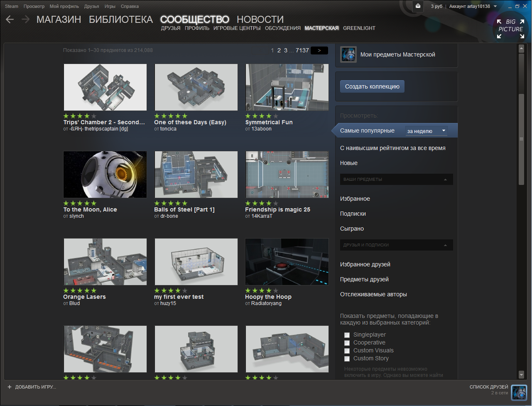Open the GREENLIGHT sub-tab
The width and height of the screenshot is (532, 406).
coord(359,28)
